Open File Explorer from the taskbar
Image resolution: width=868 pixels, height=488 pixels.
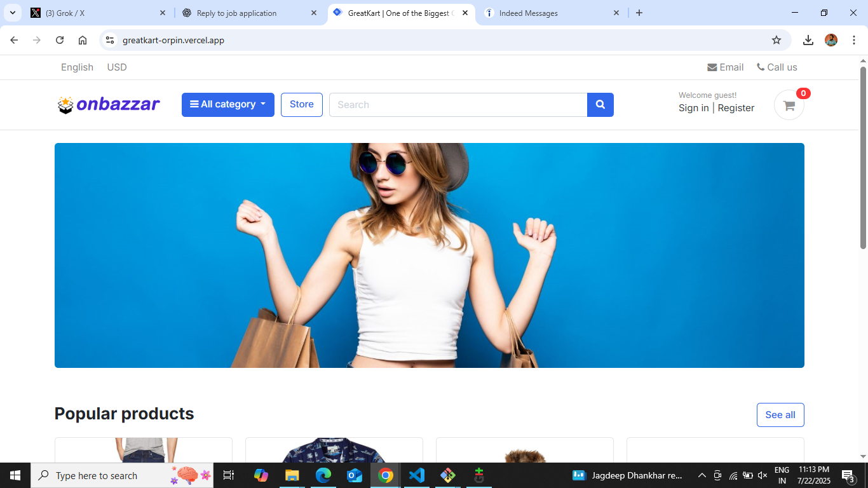click(x=292, y=475)
